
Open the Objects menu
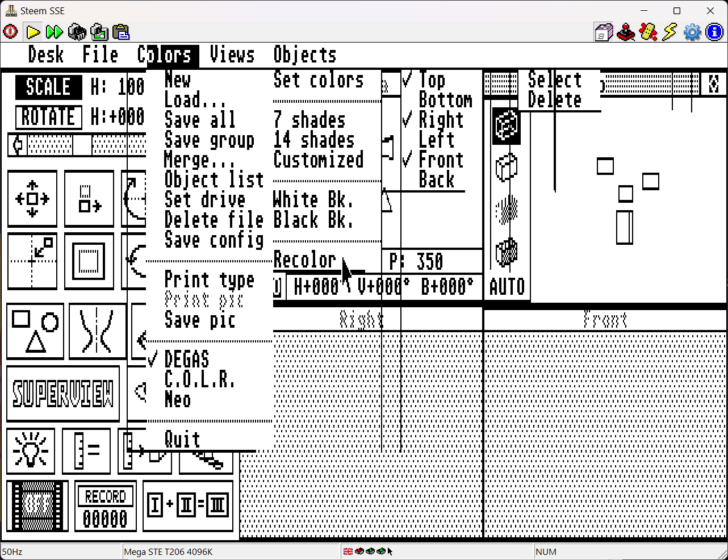pyautogui.click(x=304, y=55)
